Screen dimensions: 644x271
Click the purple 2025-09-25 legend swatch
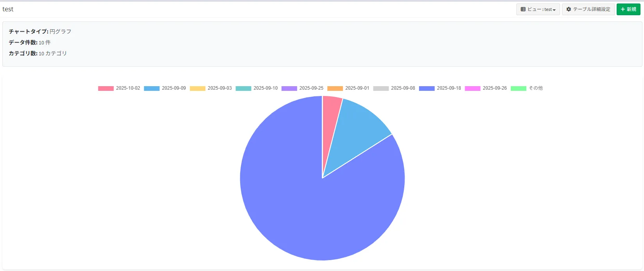(x=289, y=89)
